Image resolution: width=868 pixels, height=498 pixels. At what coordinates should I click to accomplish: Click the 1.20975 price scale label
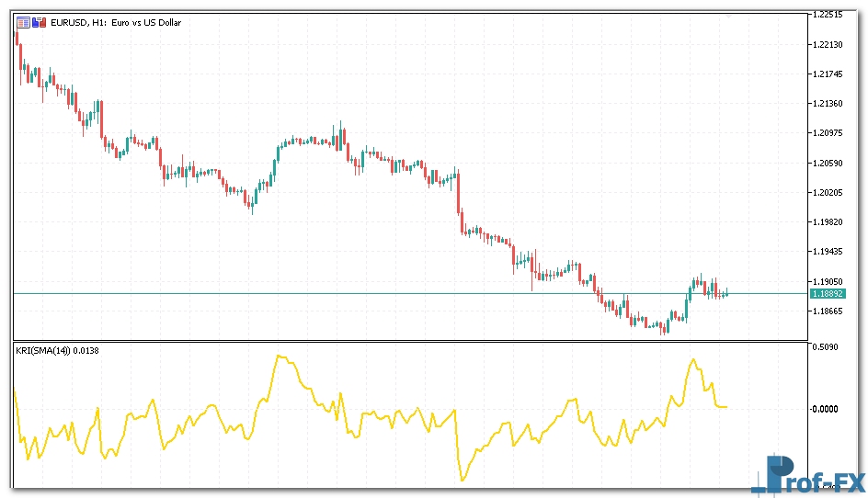pos(827,133)
